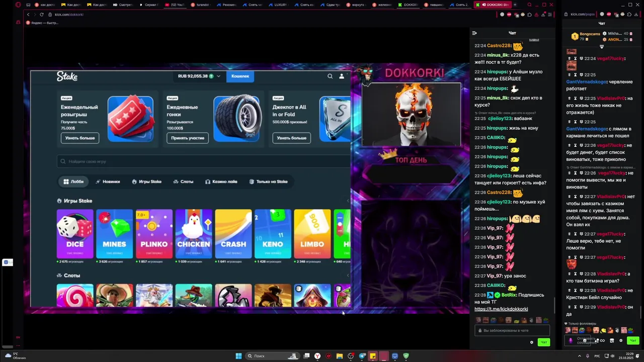644x362 pixels.
Task: Click the Принять участие button
Action: (x=188, y=138)
